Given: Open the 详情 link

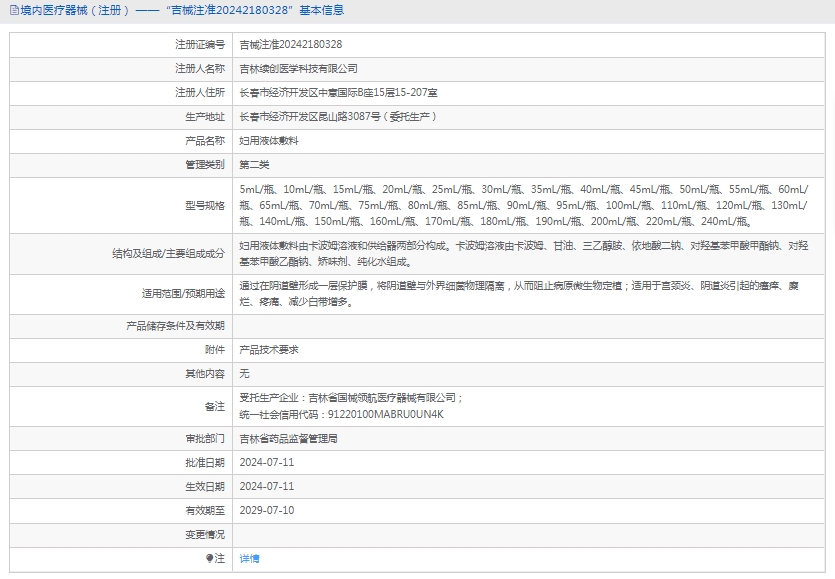Looking at the screenshot, I should click(249, 558).
